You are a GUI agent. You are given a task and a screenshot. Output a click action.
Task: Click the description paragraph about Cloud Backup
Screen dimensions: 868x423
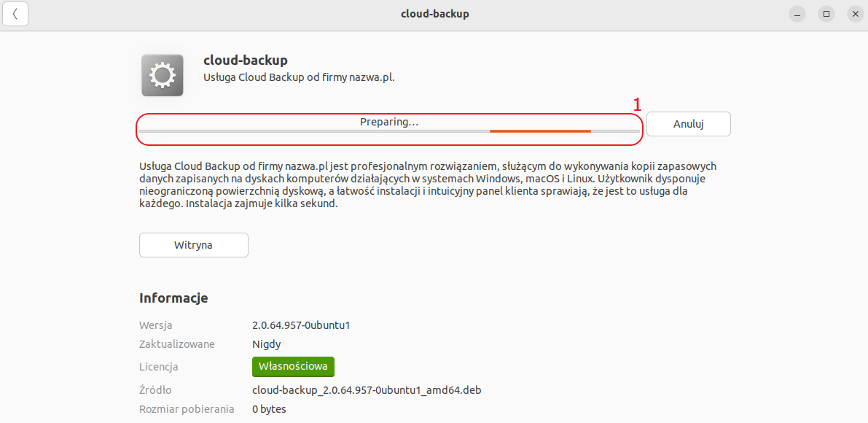coord(429,185)
